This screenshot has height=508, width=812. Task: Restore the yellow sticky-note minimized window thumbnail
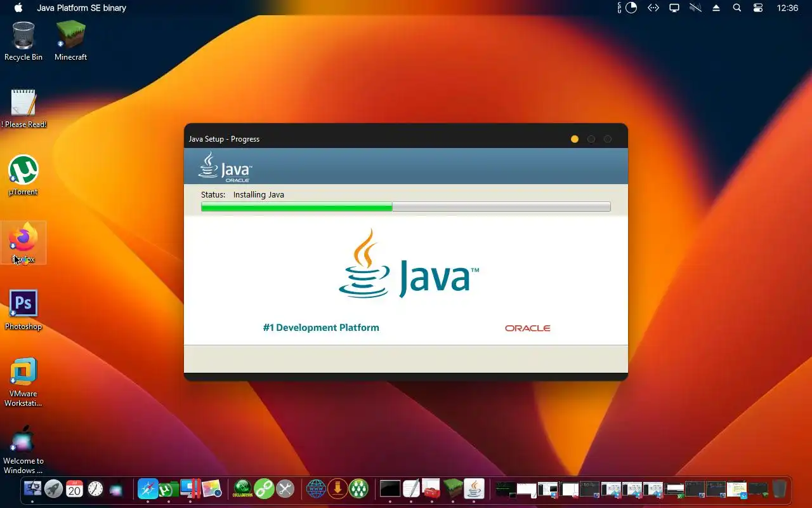tap(737, 489)
